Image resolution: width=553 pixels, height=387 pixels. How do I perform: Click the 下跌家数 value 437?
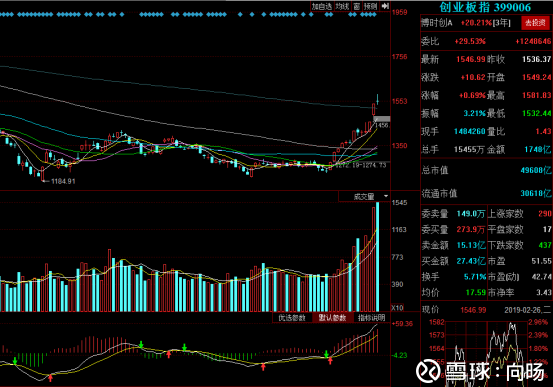click(545, 245)
